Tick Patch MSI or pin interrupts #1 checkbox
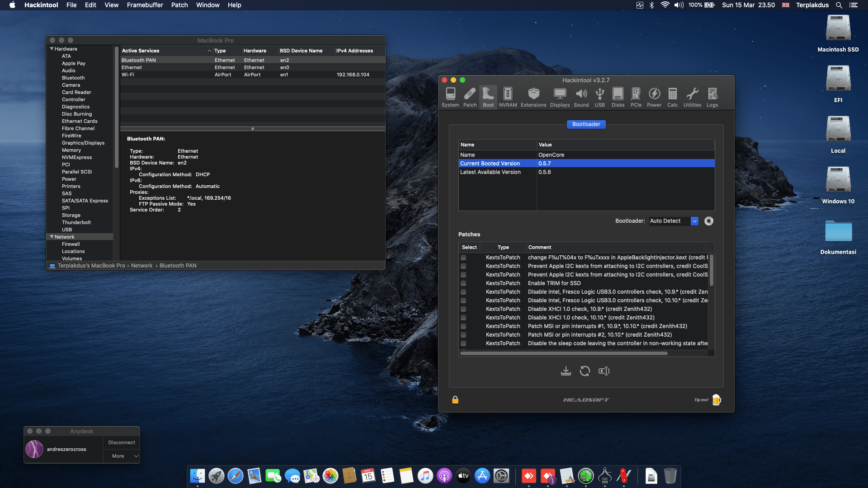 click(x=463, y=326)
